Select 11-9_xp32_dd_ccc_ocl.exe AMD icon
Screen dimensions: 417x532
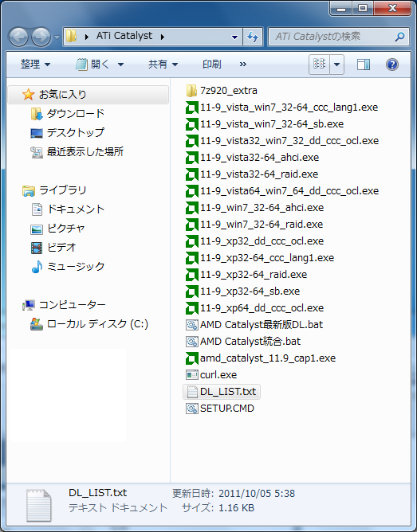[x=192, y=241]
